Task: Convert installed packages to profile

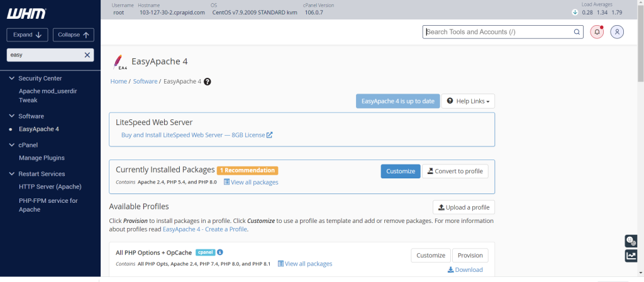Action: pyautogui.click(x=455, y=171)
